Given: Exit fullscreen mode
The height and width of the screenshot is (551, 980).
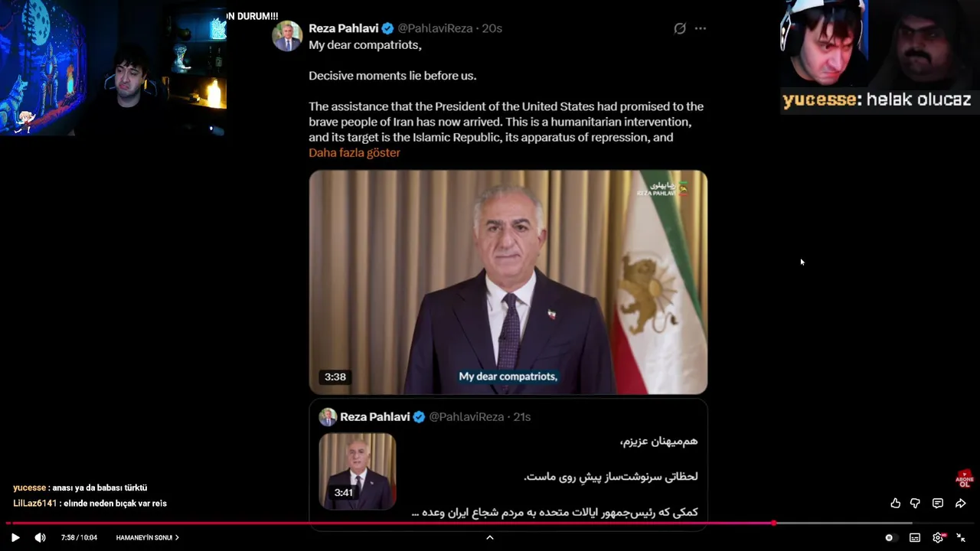Looking at the screenshot, I should (961, 538).
